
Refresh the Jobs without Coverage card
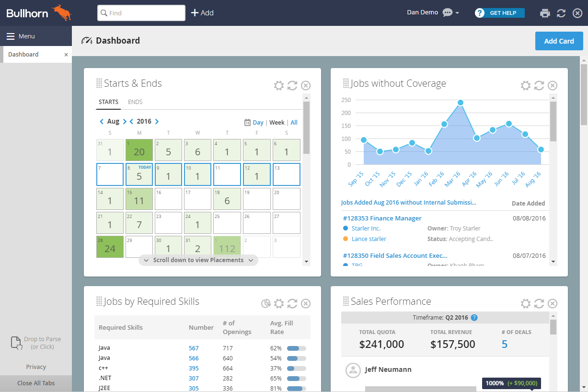point(539,85)
